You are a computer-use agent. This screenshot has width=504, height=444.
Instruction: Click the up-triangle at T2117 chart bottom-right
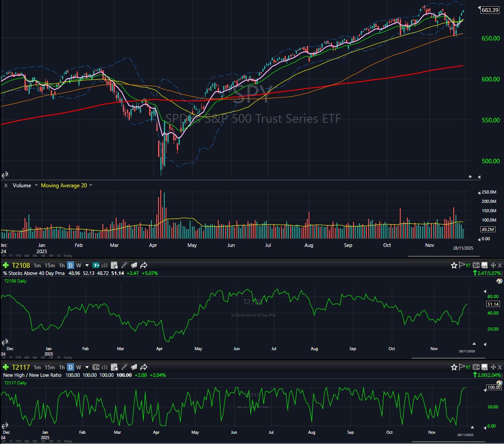472,427
